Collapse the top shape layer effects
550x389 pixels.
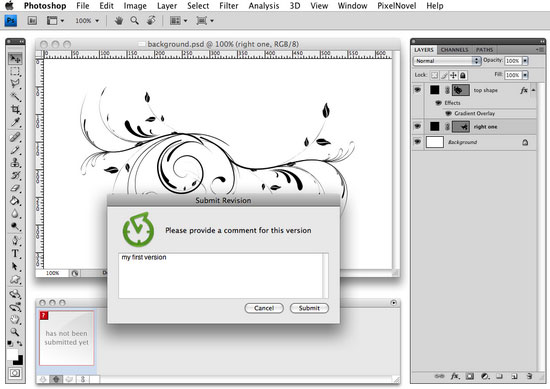click(x=533, y=90)
